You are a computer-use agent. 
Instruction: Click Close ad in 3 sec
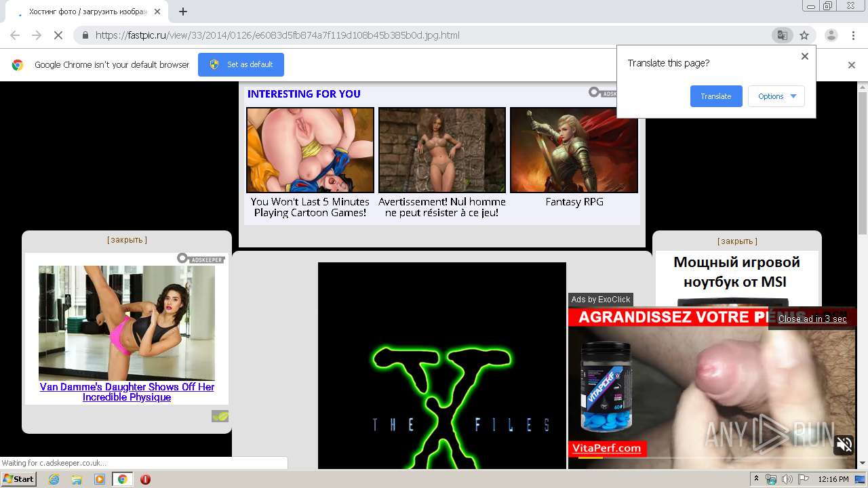[812, 319]
